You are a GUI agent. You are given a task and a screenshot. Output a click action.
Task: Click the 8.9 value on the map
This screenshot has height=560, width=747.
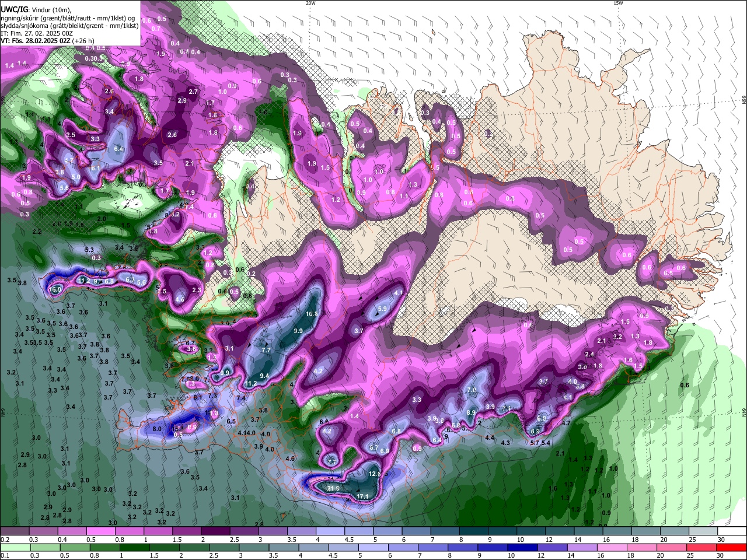471,412
